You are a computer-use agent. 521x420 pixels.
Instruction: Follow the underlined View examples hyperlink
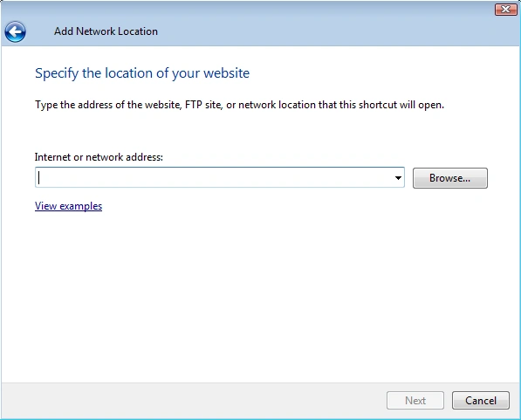click(68, 206)
